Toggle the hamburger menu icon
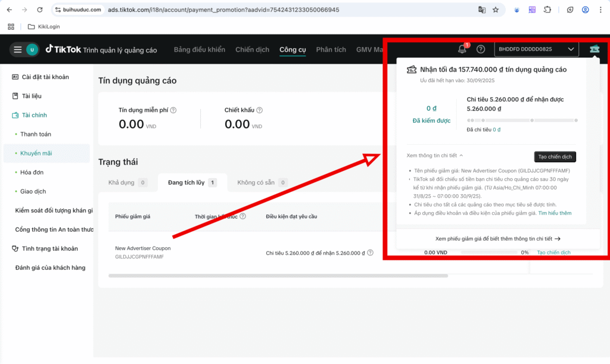Viewport: 610px width, 364px height. click(18, 49)
